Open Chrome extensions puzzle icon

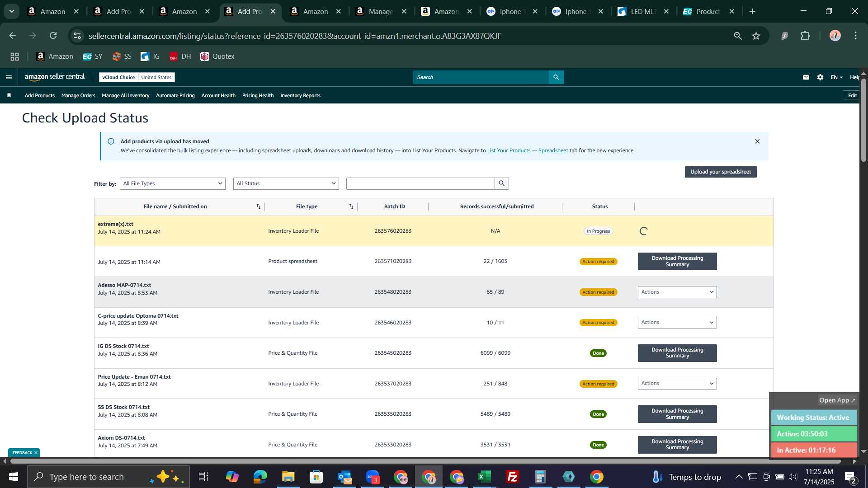click(805, 36)
